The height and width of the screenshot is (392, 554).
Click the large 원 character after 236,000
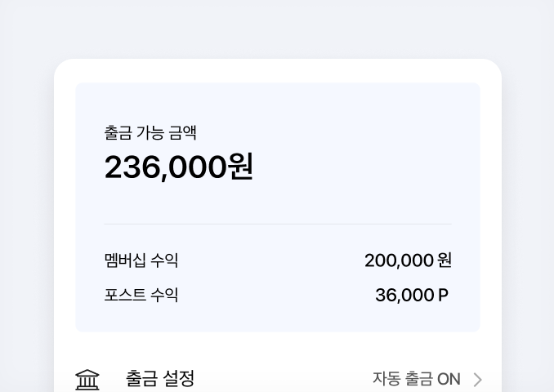click(240, 167)
